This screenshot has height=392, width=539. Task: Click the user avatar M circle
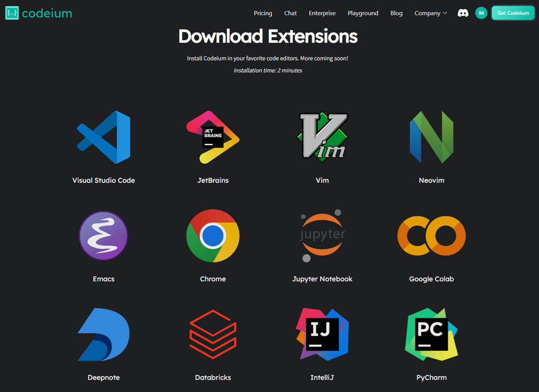point(481,13)
